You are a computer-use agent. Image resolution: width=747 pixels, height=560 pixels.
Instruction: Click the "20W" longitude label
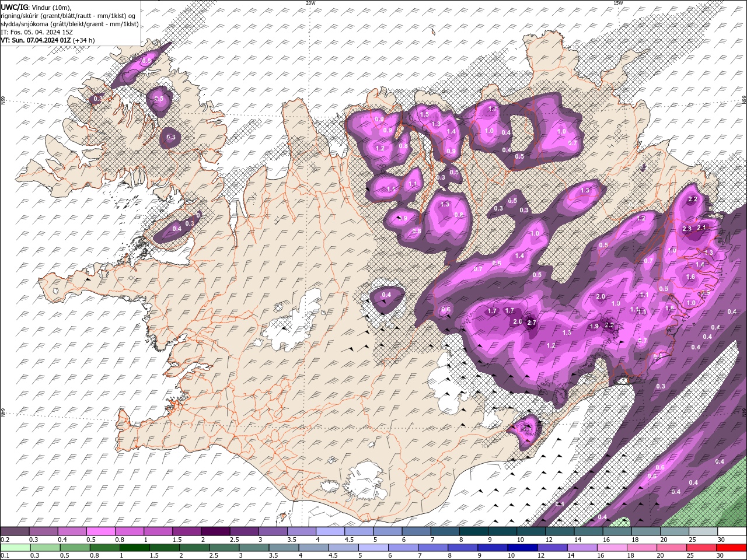pos(310,3)
